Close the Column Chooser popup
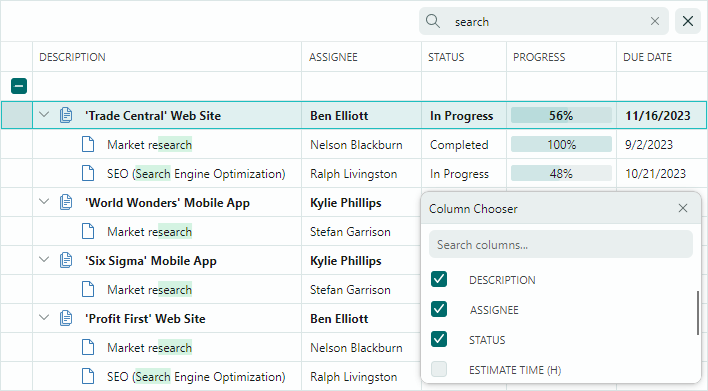This screenshot has height=391, width=708. pos(683,208)
